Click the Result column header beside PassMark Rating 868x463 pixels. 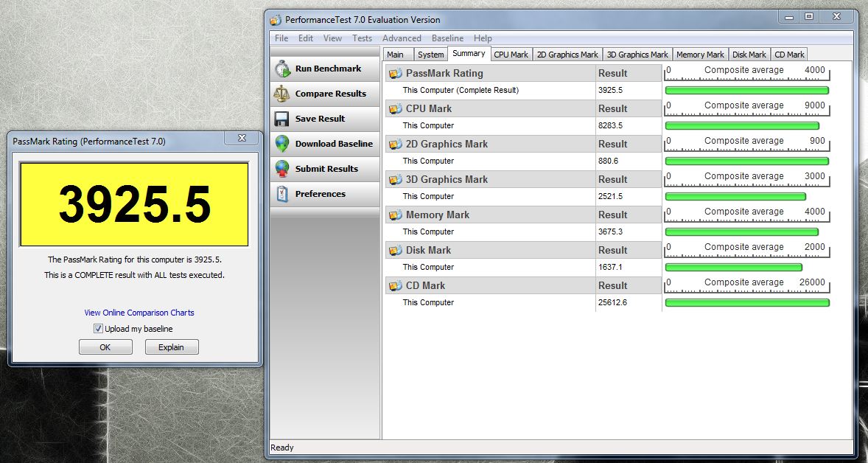(613, 73)
